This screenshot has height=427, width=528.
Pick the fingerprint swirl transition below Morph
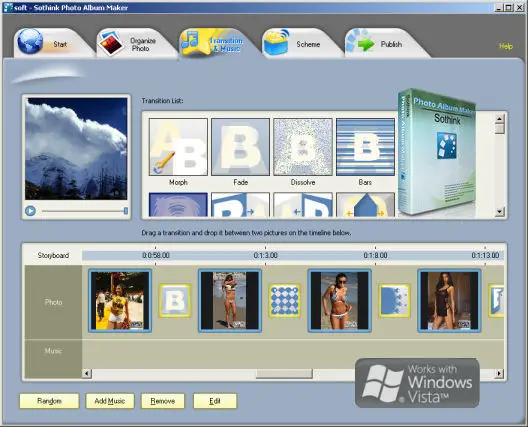(178, 205)
